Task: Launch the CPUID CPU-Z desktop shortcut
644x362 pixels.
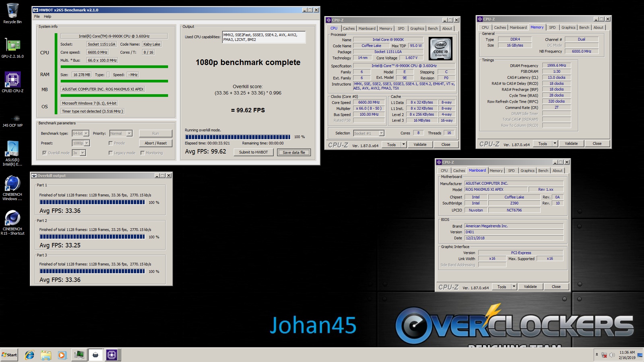Action: (x=12, y=82)
